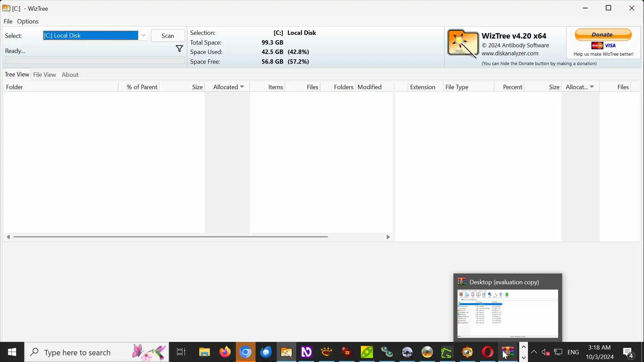Show hidden system tray icons

[x=534, y=352]
